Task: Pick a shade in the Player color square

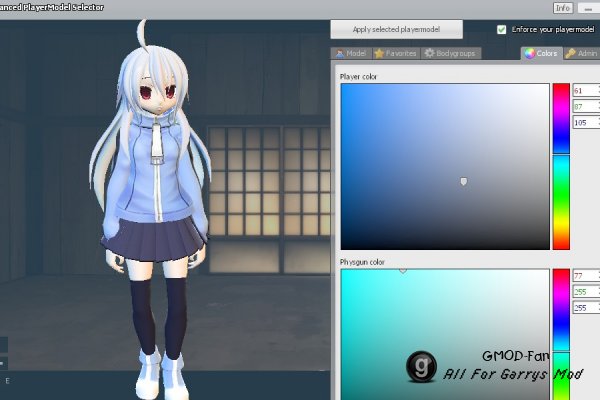Action: pos(445,167)
